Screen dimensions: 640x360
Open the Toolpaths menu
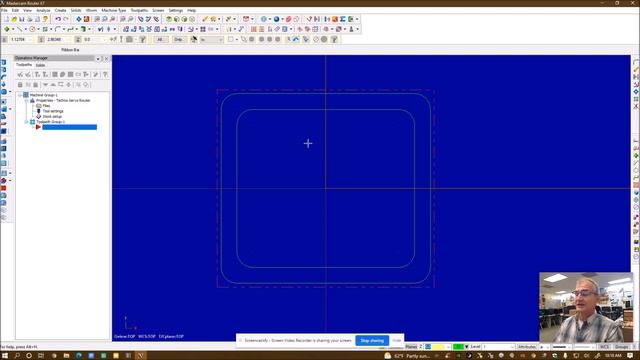click(x=139, y=10)
